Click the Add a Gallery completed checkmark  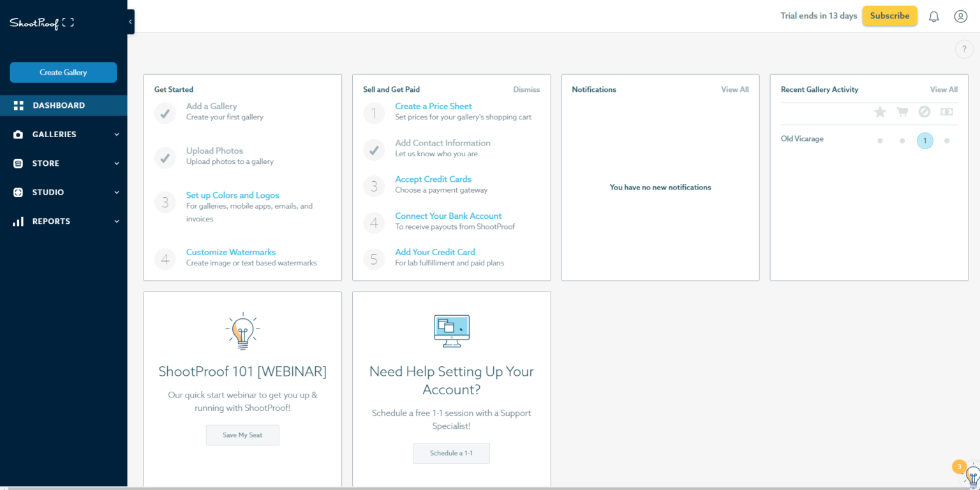165,114
